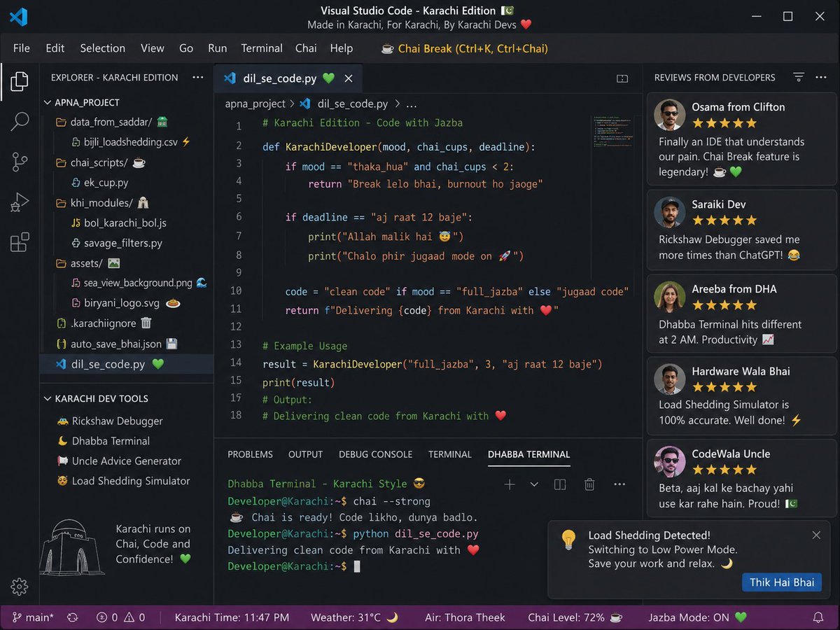Add new terminal with plus icon
Viewport: 840px width, 630px height.
pyautogui.click(x=510, y=484)
